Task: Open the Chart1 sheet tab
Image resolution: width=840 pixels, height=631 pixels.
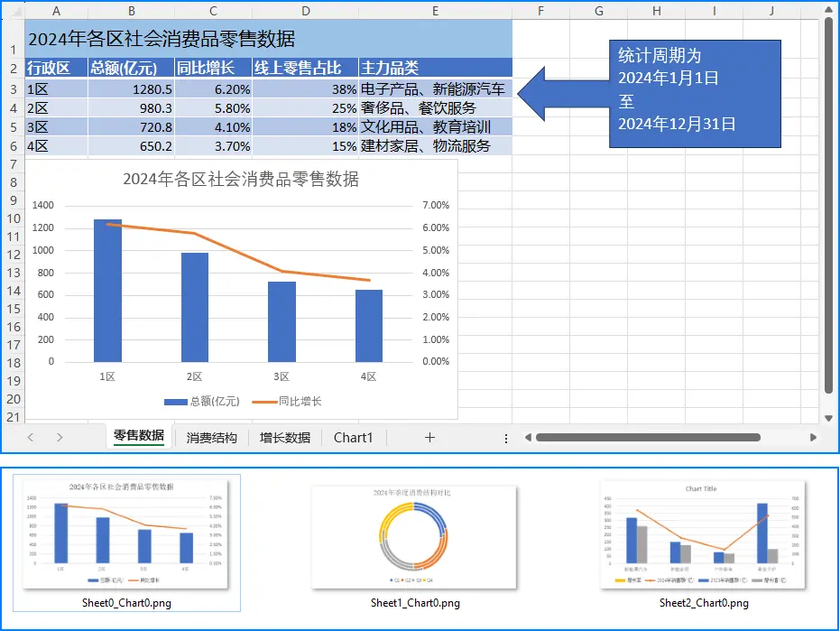Action: point(353,437)
